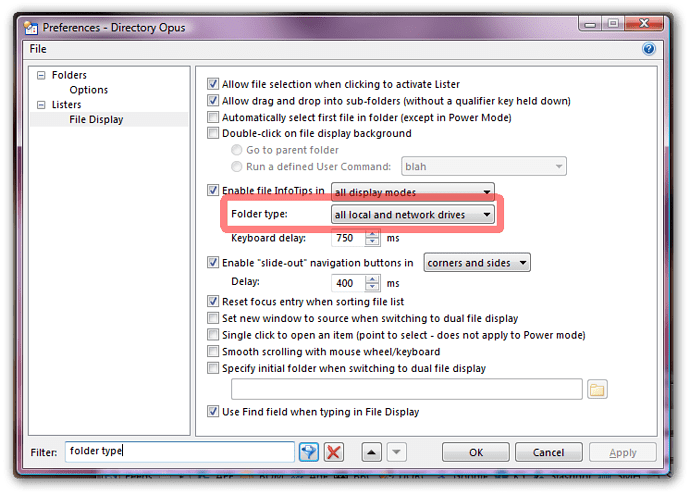Open the 'corners and sides' dropdown
The height and width of the screenshot is (495, 690).
pos(477,262)
